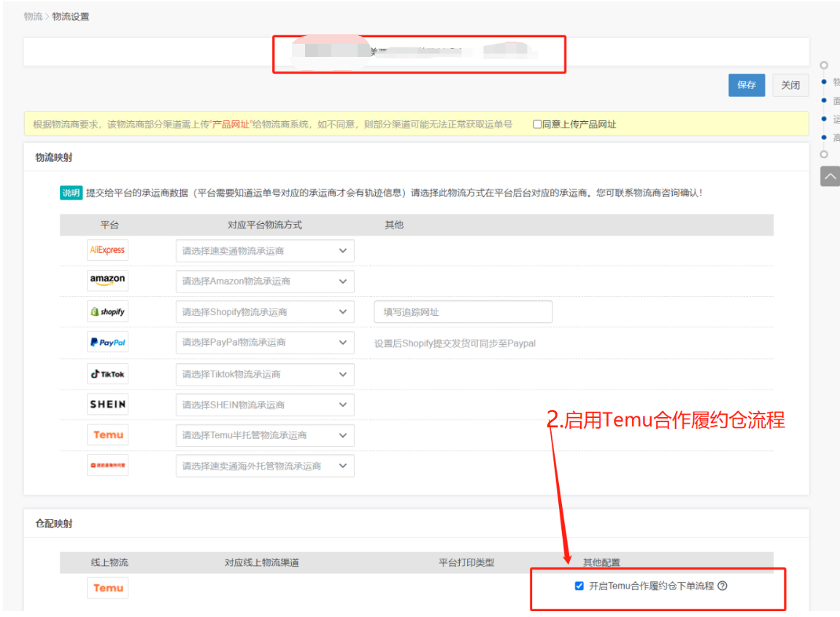
Task: Click the blue 保存 button
Action: pyautogui.click(x=747, y=85)
